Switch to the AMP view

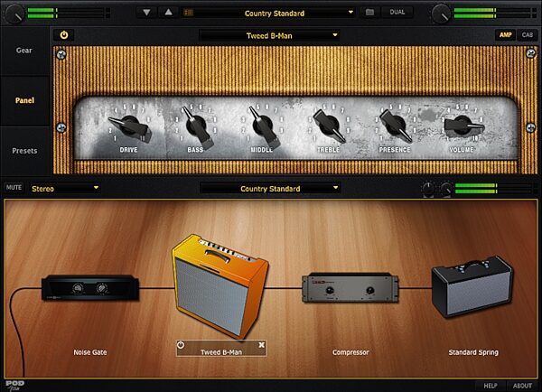click(x=505, y=35)
